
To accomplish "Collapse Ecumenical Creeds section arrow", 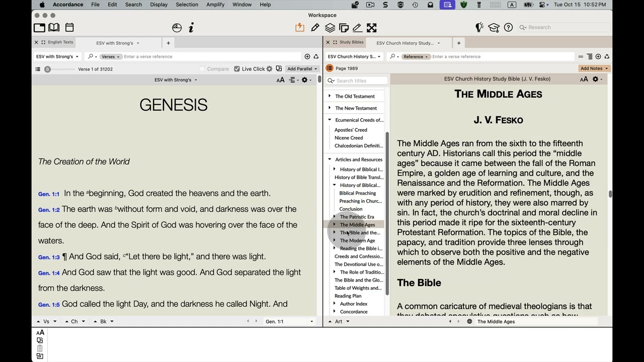I will point(330,120).
